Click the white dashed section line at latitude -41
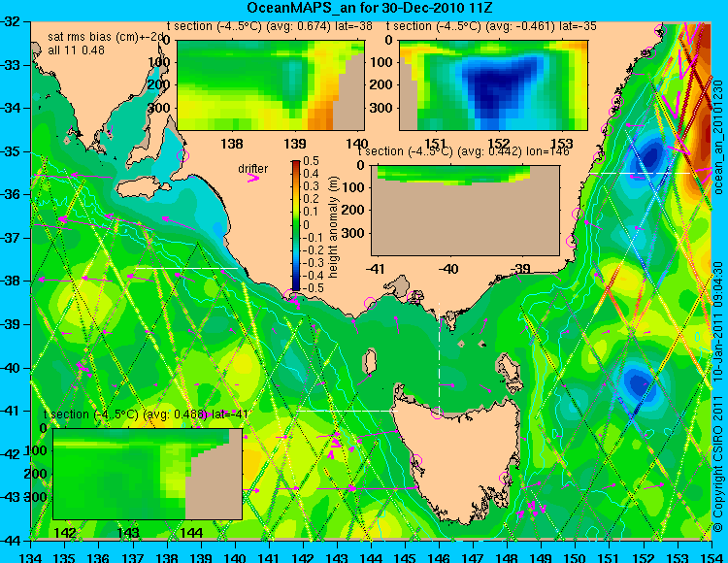The height and width of the screenshot is (563, 728). (347, 411)
